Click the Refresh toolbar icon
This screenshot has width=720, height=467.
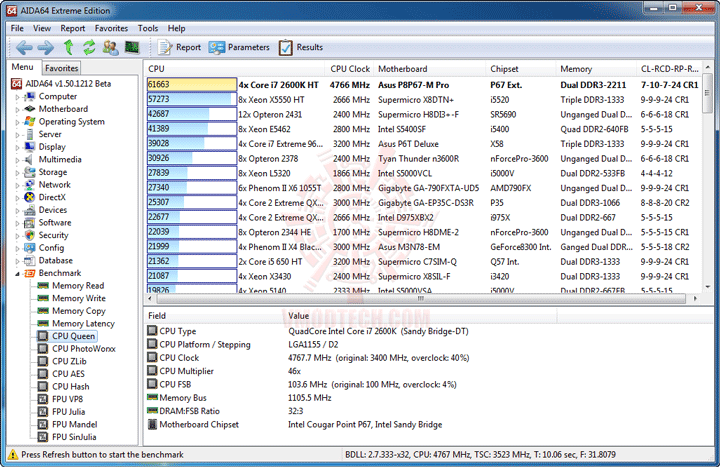pos(89,47)
